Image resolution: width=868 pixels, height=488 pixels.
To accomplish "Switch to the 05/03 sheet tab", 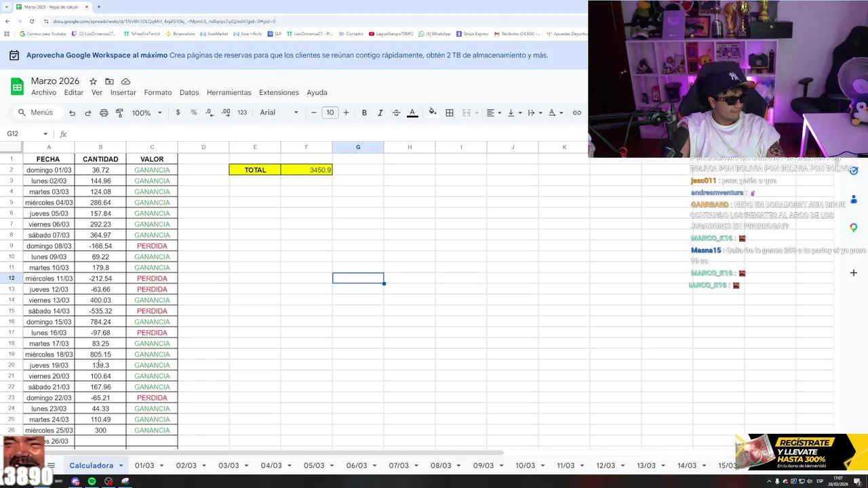I will point(314,466).
